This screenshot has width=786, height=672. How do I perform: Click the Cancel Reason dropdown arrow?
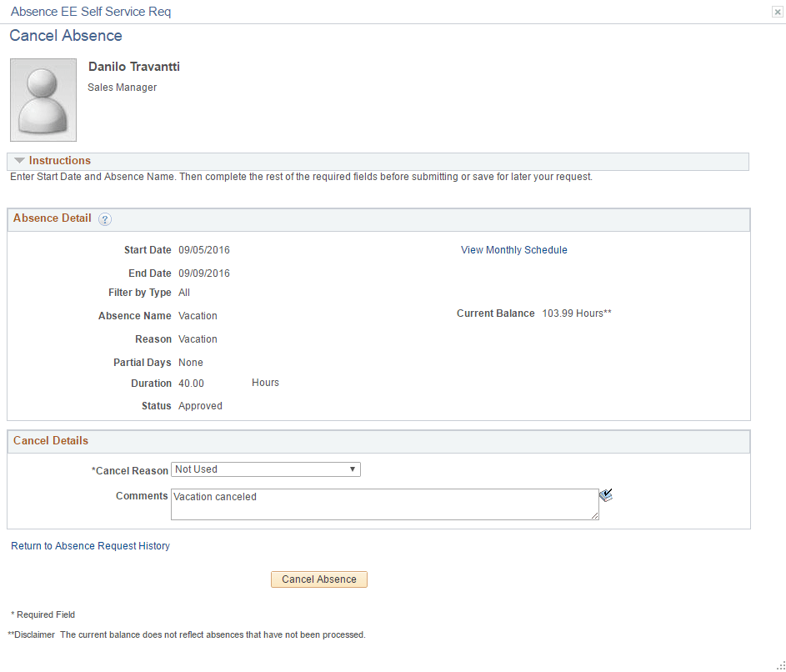(353, 469)
